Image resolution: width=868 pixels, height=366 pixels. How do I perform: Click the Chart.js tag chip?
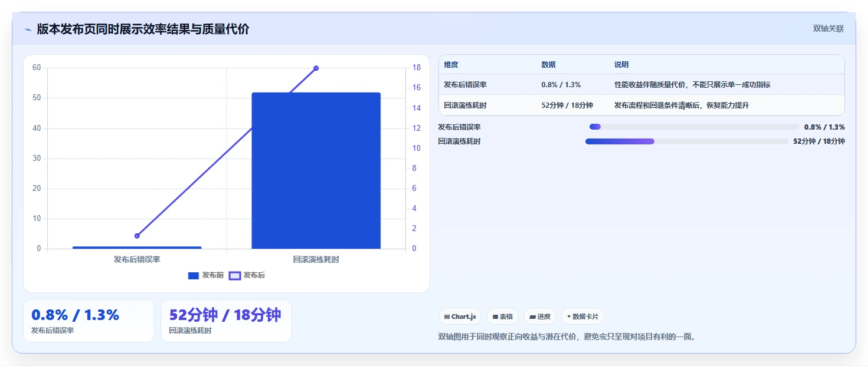pos(460,316)
